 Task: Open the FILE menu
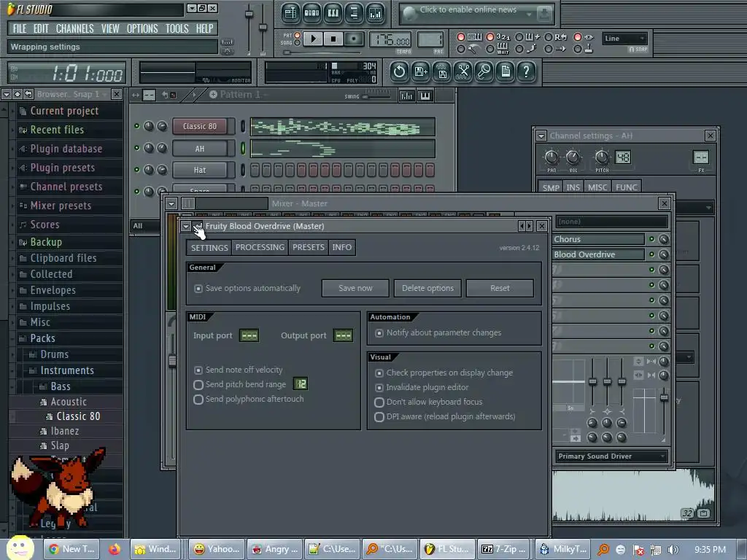(x=20, y=28)
